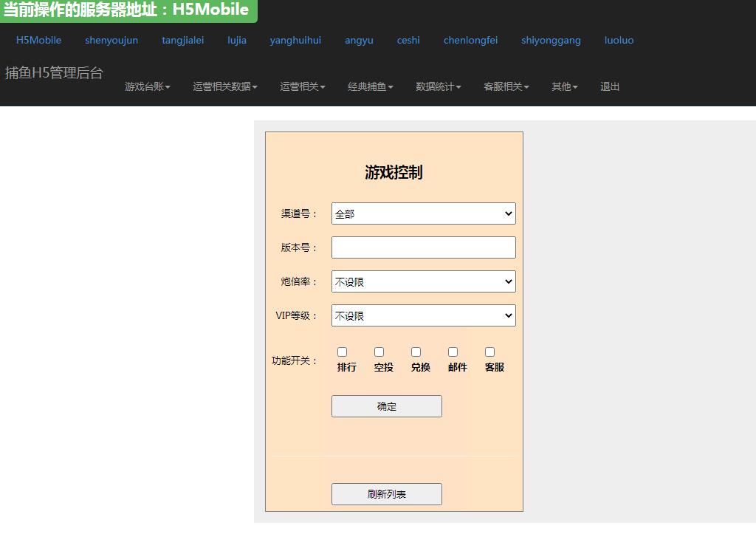The height and width of the screenshot is (554, 756).
Task: Open the 运营相关数据 menu
Action: [224, 86]
